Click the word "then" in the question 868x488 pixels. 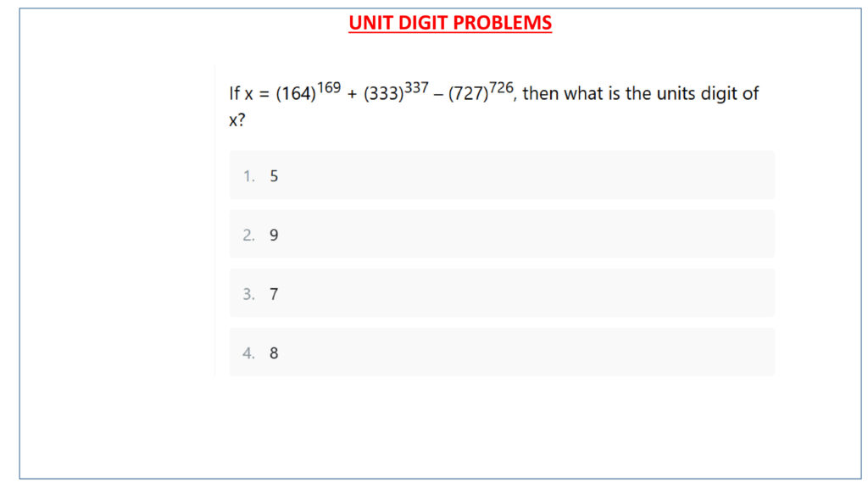[541, 93]
